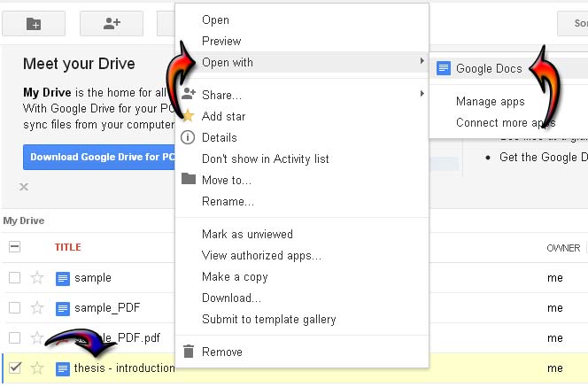Viewport: 588px width, 387px height.
Task: Choose Open with menu entry
Action: click(x=302, y=62)
